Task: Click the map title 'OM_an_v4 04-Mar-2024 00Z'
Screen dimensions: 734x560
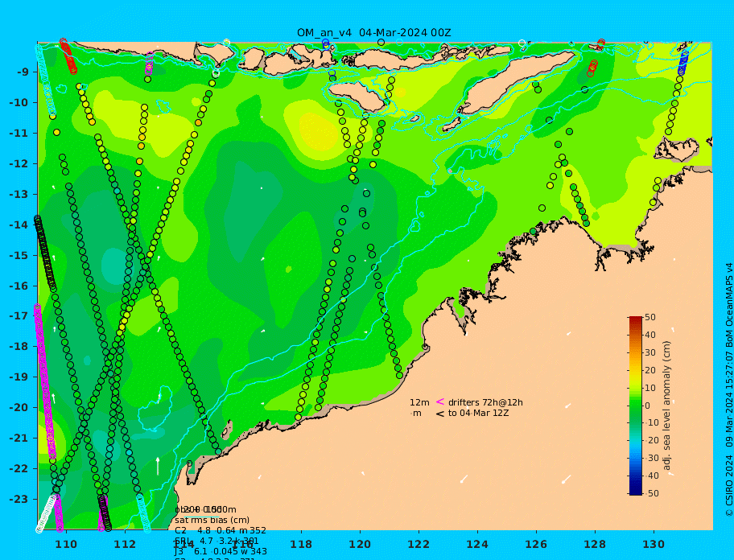Action: click(x=374, y=33)
